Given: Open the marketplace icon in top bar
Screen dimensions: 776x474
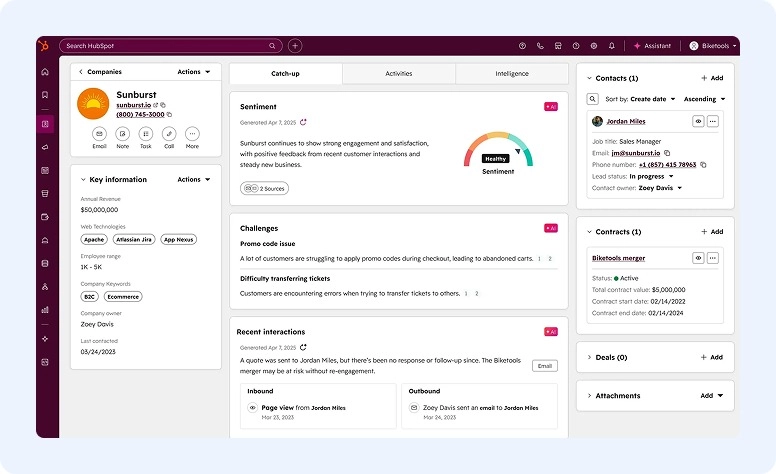Looking at the screenshot, I should click(x=558, y=46).
